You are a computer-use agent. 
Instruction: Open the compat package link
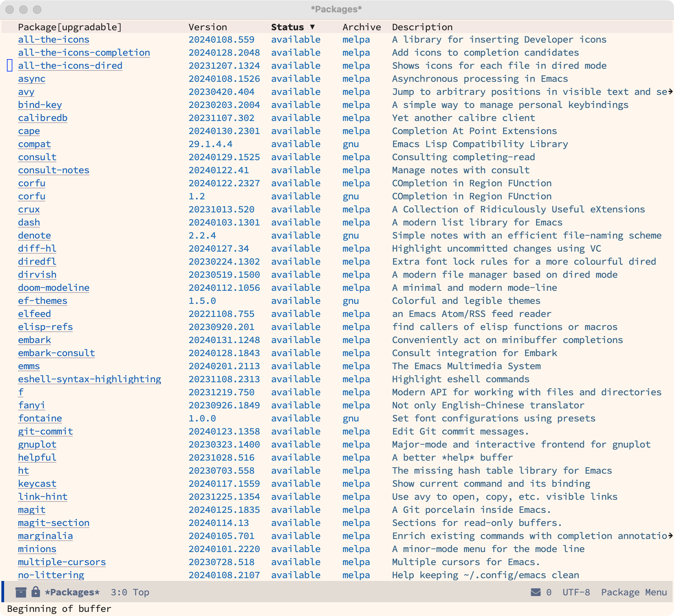(34, 144)
